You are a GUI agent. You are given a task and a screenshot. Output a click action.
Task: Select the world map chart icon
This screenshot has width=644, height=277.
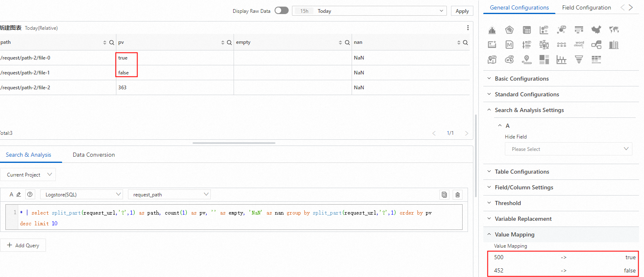point(614,30)
